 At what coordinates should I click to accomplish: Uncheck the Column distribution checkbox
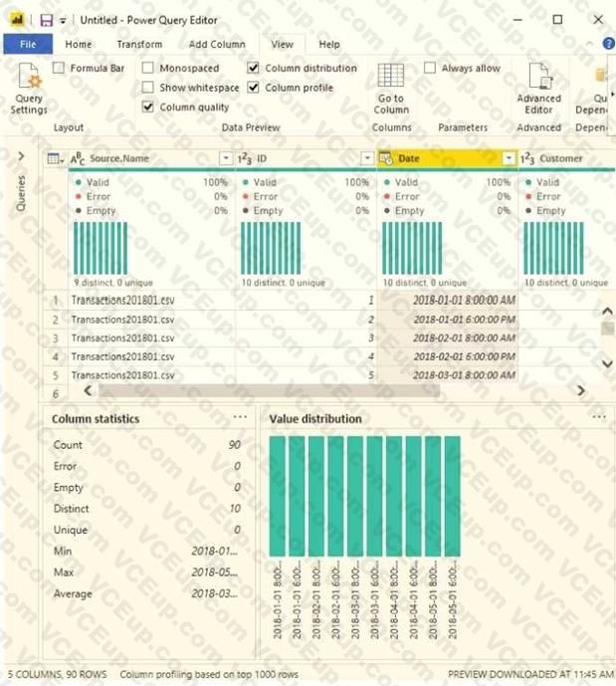[x=253, y=68]
